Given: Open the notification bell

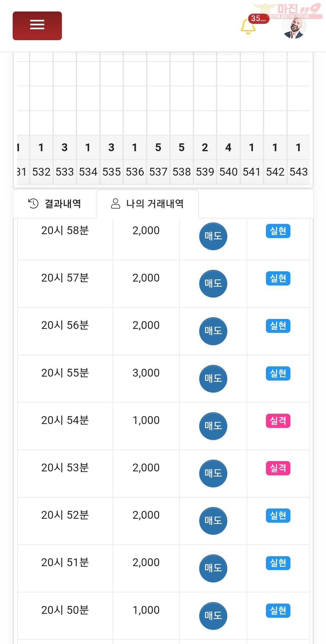Looking at the screenshot, I should click(x=248, y=27).
